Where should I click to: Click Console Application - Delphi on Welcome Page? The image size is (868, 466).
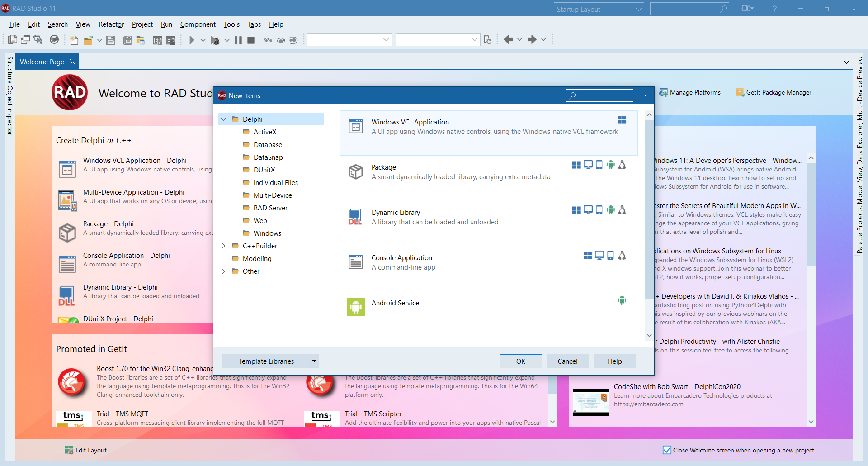pyautogui.click(x=127, y=256)
